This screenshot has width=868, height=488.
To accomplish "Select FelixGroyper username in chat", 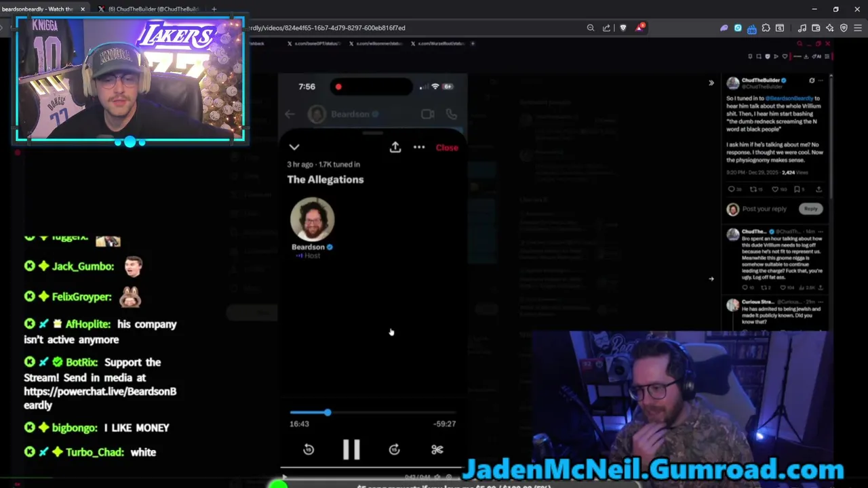I will pyautogui.click(x=81, y=297).
